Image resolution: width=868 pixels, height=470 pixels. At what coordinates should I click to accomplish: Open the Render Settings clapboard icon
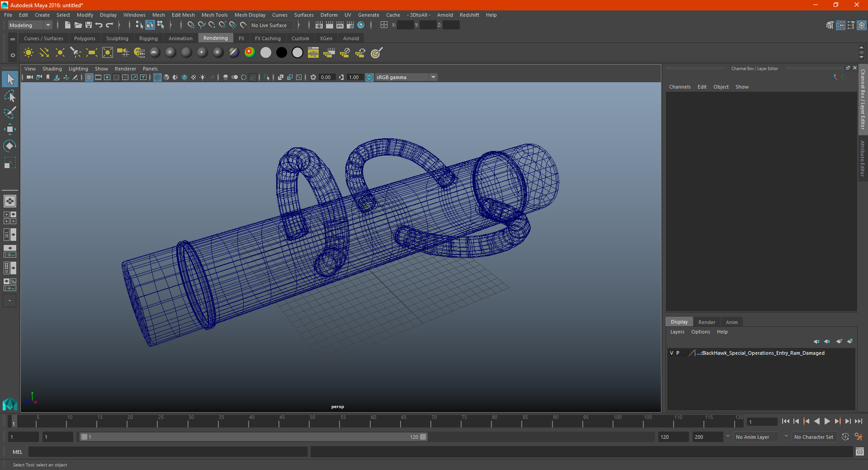click(x=350, y=25)
